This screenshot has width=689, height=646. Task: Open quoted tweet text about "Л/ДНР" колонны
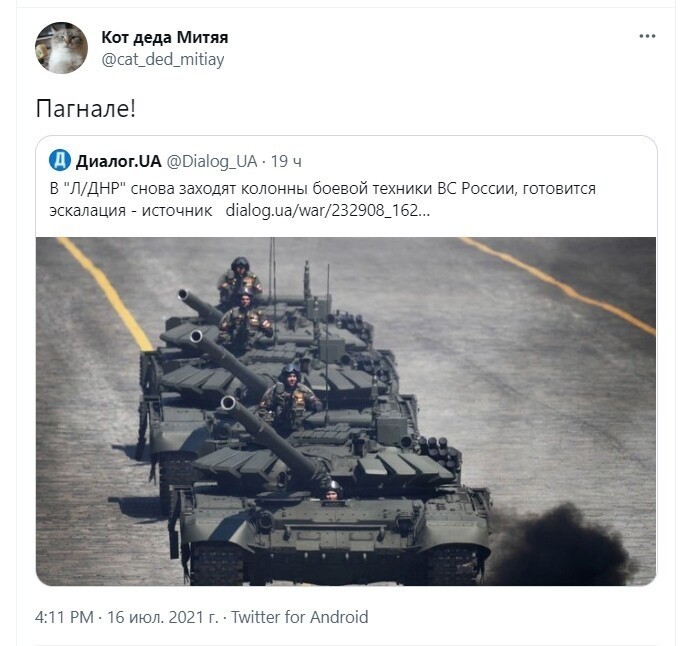[323, 200]
